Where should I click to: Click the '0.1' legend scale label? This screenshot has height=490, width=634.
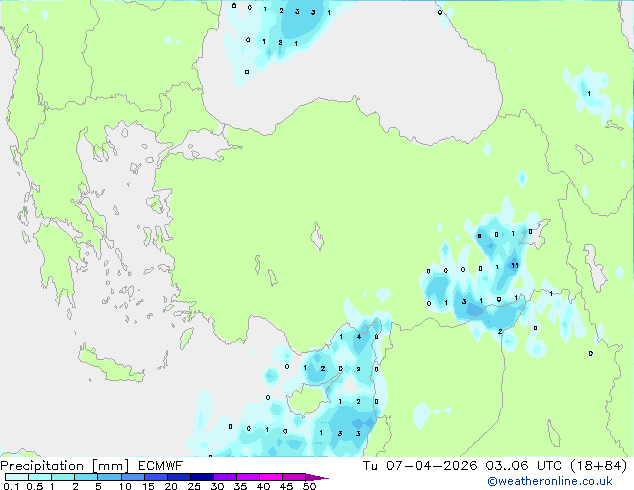(x=11, y=486)
